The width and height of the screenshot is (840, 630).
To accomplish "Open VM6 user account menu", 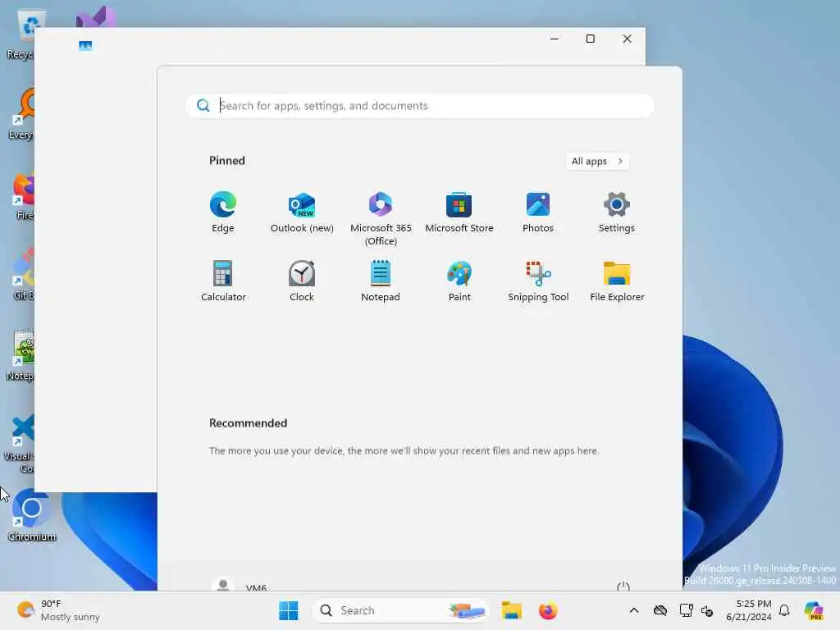I will (239, 586).
